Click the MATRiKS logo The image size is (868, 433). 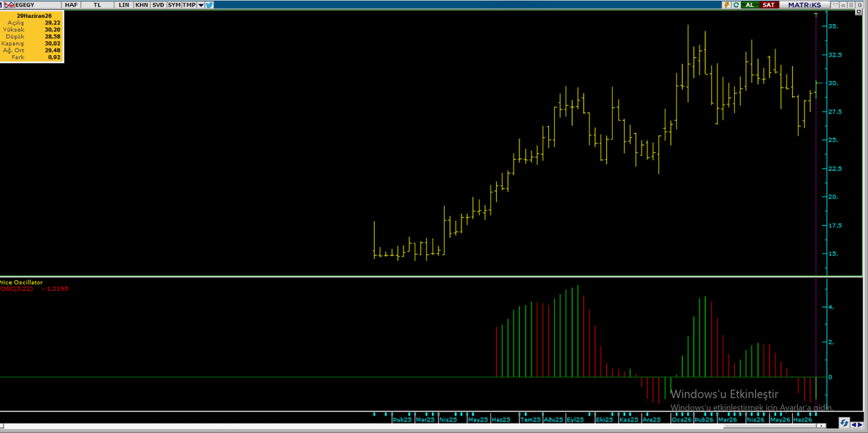[x=804, y=4]
